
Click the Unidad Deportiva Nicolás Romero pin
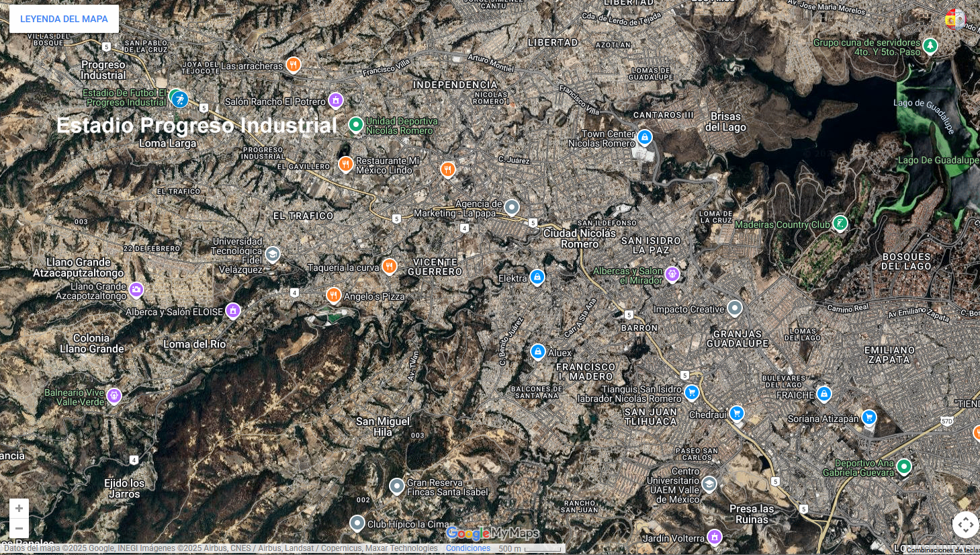tap(355, 125)
